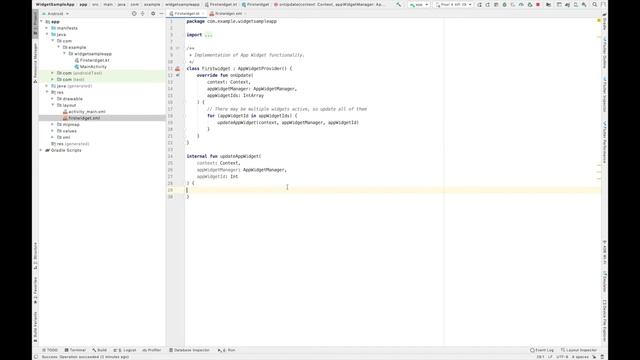Select the drawable folder
The width and height of the screenshot is (640, 360).
pos(70,99)
